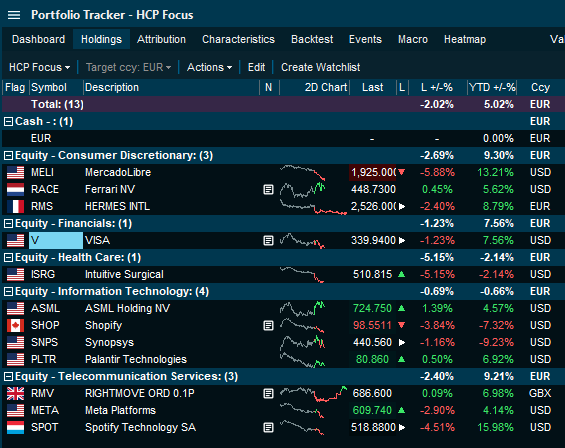Collapse the Equity - Telecommunication Services group
The height and width of the screenshot is (448, 565).
click(x=8, y=376)
